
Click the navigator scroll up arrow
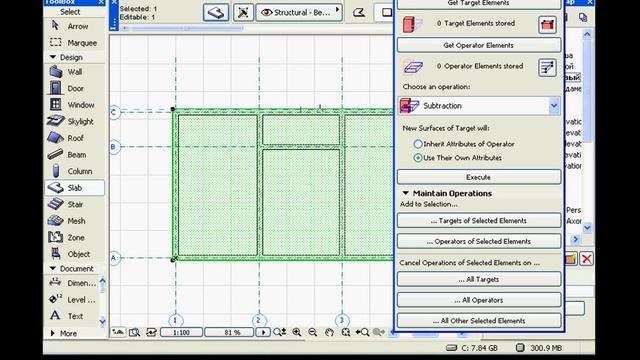click(587, 35)
